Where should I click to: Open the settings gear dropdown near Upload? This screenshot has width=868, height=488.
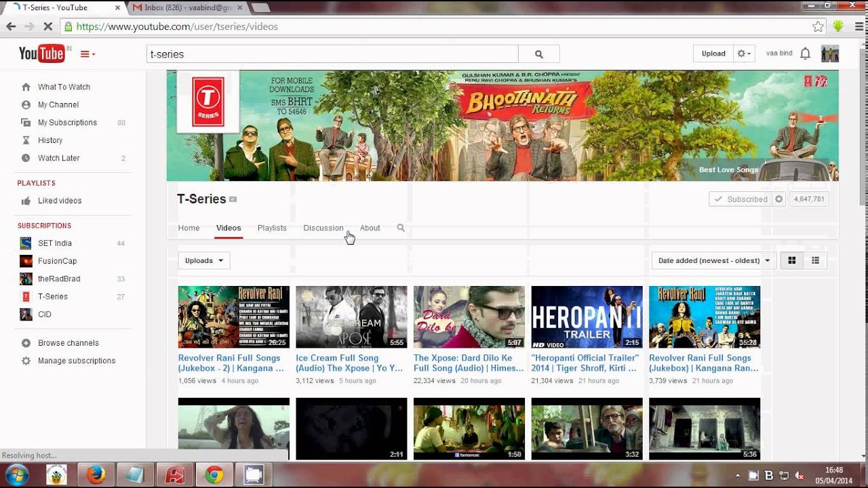[x=744, y=54]
